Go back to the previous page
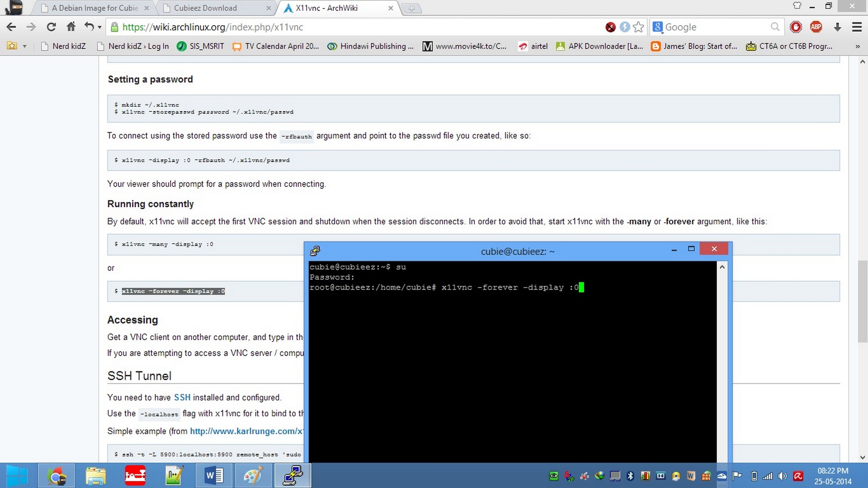This screenshot has width=868, height=488. [x=11, y=27]
